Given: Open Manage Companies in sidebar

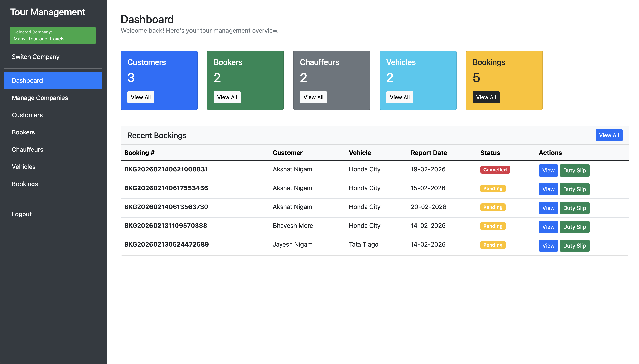Looking at the screenshot, I should point(40,98).
